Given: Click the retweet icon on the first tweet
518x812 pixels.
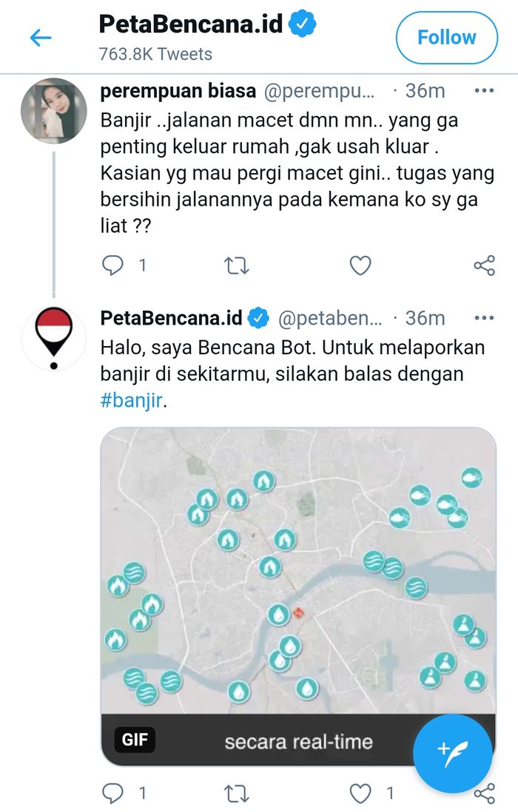Looking at the screenshot, I should tap(236, 264).
